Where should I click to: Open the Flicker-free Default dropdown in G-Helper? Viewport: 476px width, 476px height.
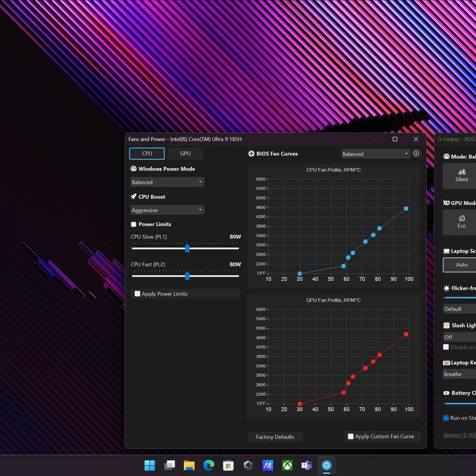(459, 309)
